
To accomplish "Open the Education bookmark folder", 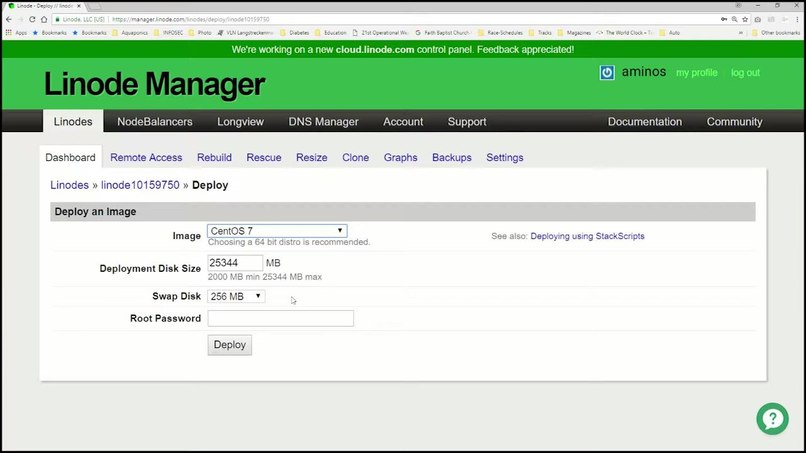I will 331,32.
